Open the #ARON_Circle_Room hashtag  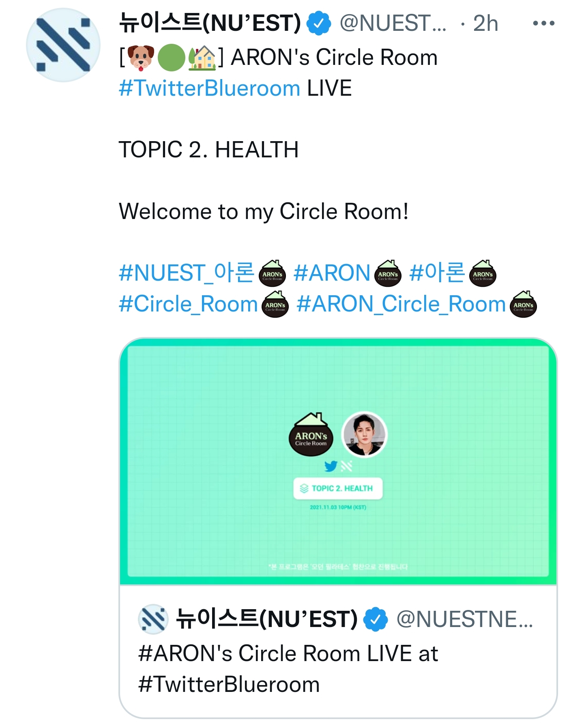point(401,304)
